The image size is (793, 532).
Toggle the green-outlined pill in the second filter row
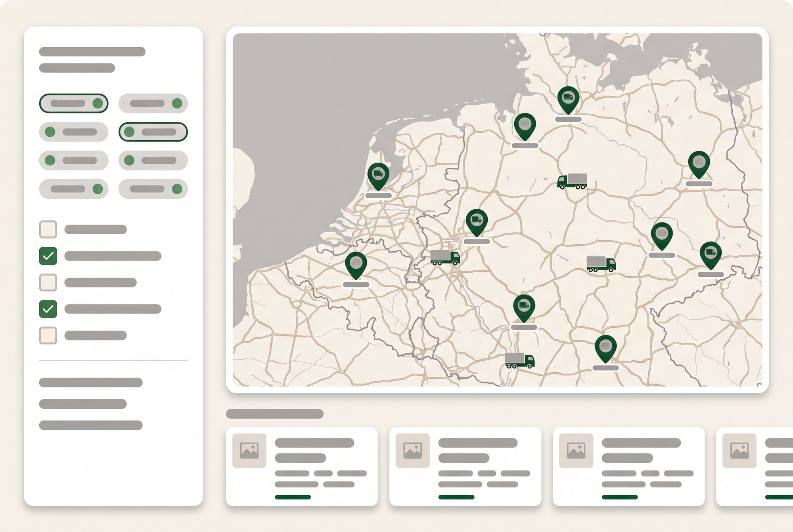pyautogui.click(x=153, y=132)
